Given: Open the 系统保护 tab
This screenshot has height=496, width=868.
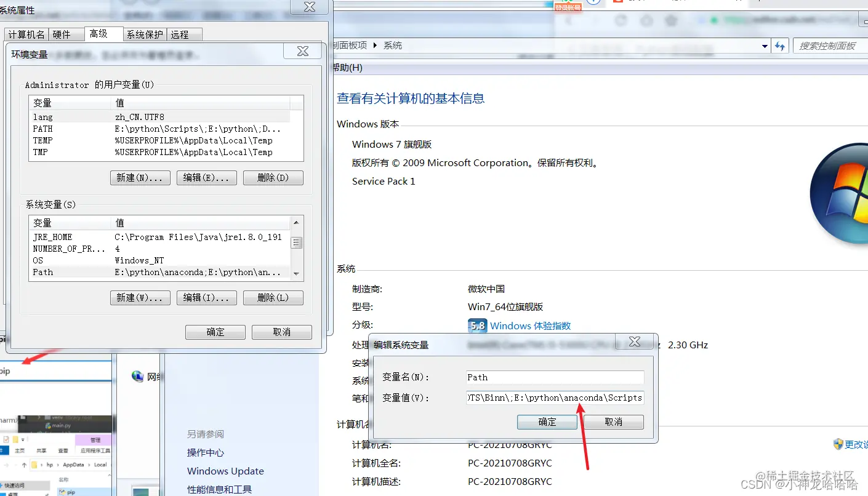Looking at the screenshot, I should pos(145,34).
